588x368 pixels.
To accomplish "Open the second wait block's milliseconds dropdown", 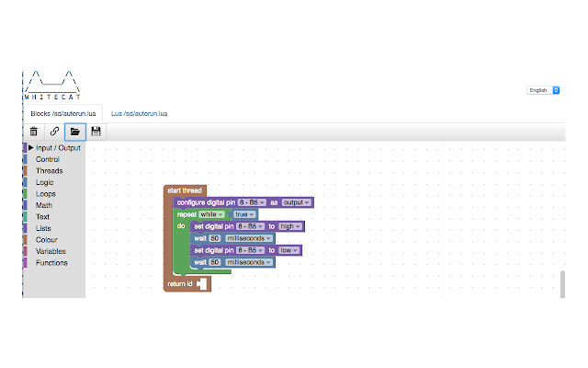I will 249,262.
